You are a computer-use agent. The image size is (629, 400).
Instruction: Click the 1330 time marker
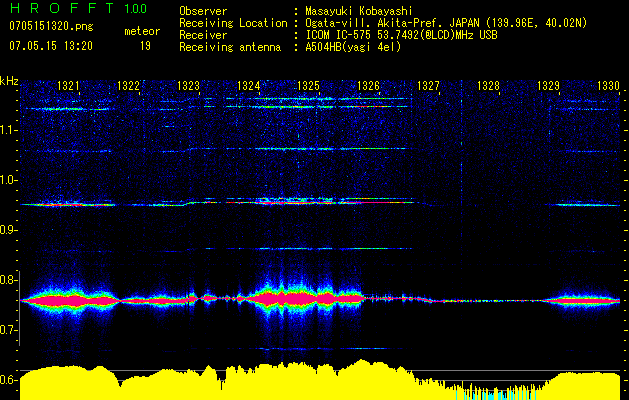(x=609, y=85)
